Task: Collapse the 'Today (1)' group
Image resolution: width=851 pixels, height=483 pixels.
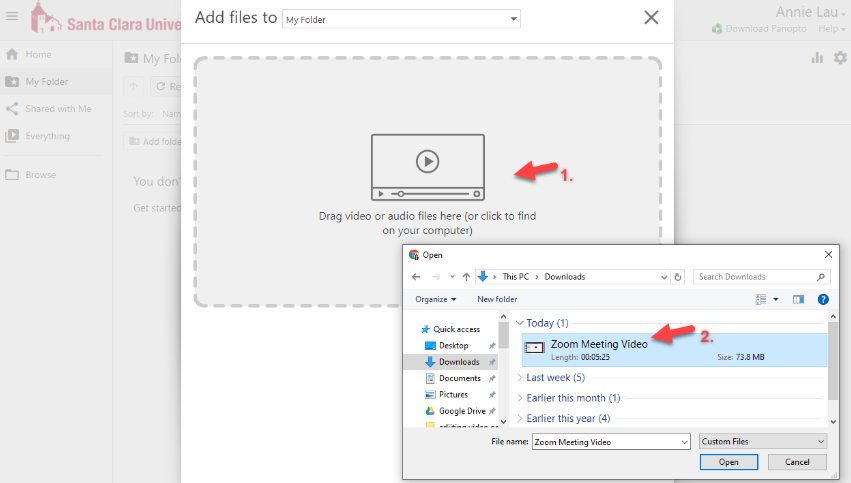Action: (520, 323)
